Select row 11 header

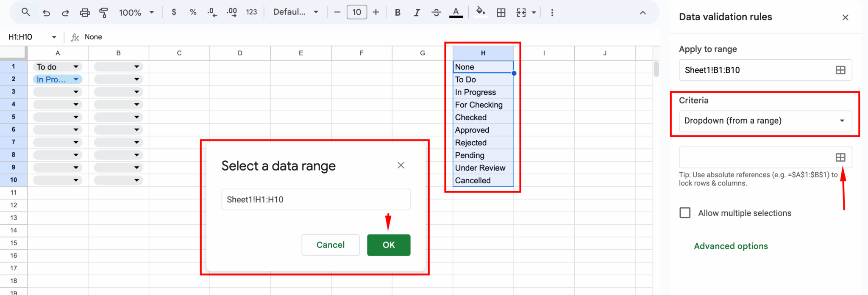(x=14, y=193)
